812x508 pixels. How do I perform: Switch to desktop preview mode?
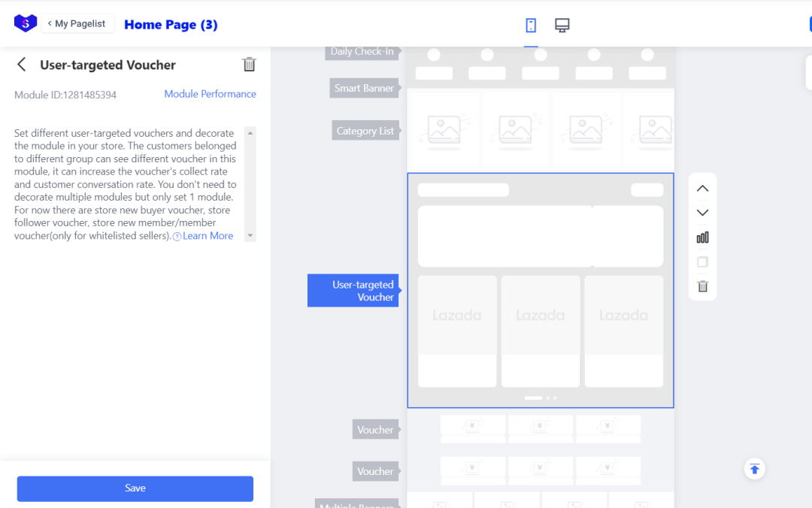click(x=562, y=25)
